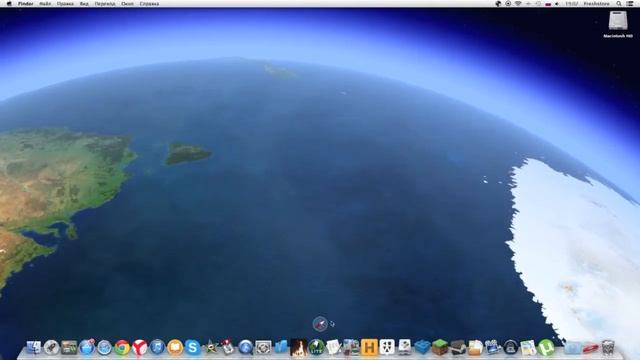Screen dimensions: 640x360
Task: Launch Minecraft grass block icon
Action: click(440, 347)
